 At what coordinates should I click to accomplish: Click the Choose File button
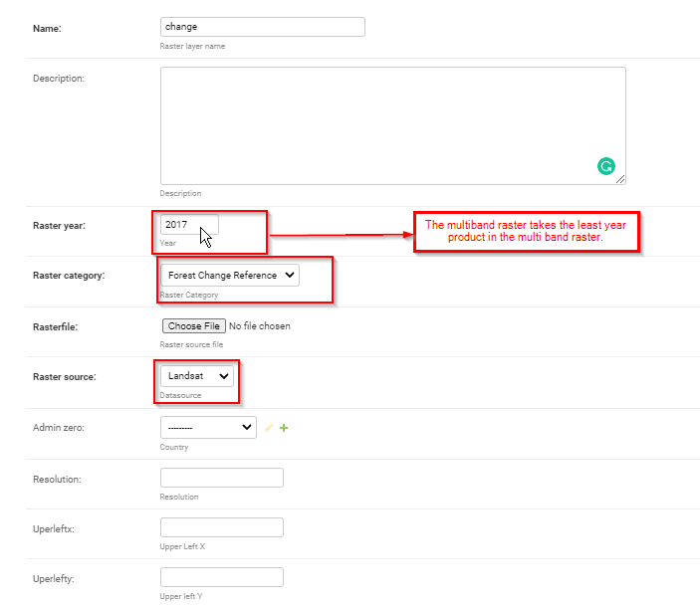(194, 326)
